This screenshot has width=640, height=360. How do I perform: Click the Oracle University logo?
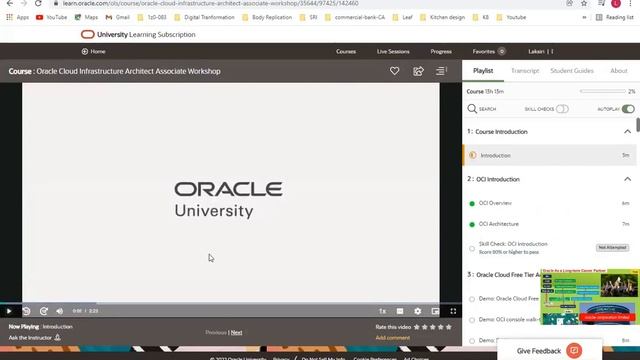click(x=228, y=200)
